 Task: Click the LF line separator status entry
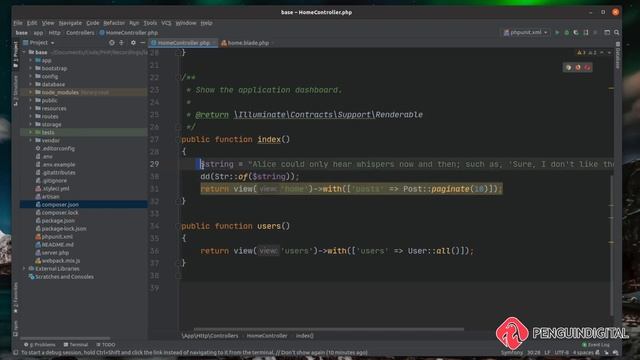pyautogui.click(x=547, y=352)
